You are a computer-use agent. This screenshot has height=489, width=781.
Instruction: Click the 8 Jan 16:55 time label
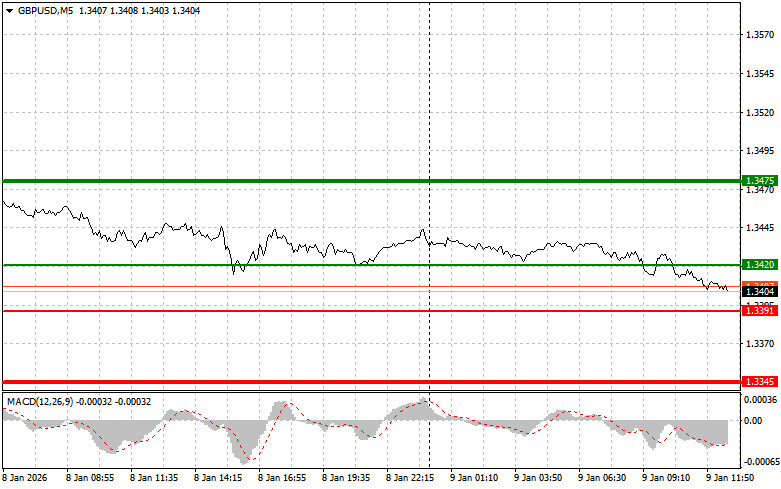(x=282, y=478)
